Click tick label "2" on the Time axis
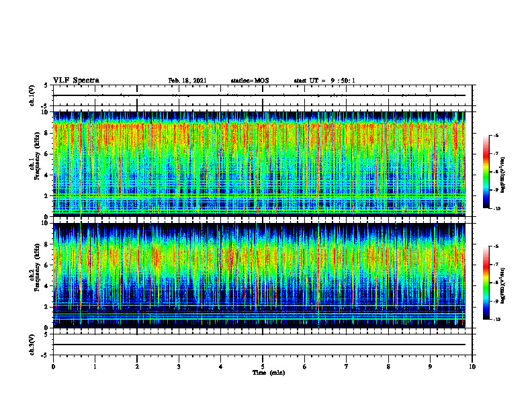This screenshot has height=411, width=532. (x=137, y=367)
